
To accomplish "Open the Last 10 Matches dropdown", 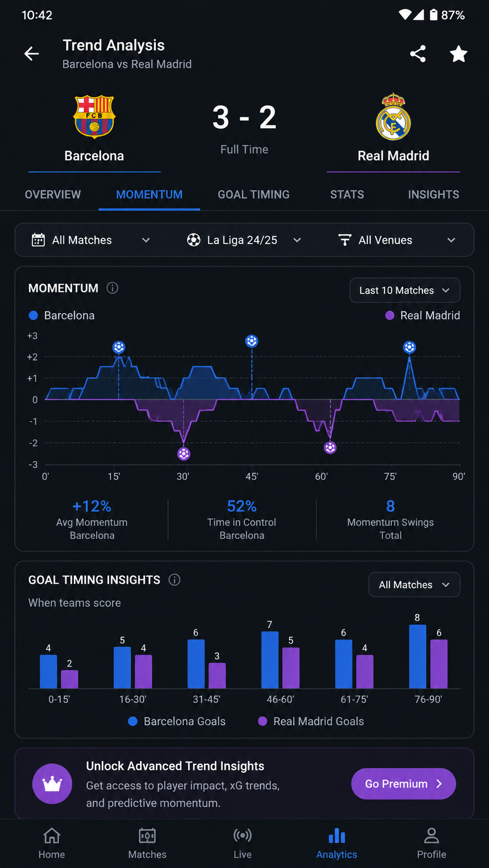I will [x=405, y=290].
